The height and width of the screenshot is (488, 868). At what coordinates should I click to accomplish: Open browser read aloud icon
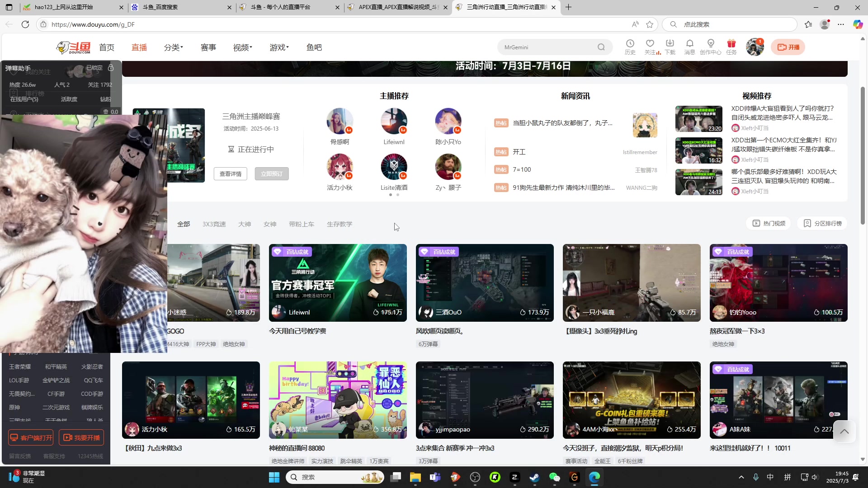635,24
